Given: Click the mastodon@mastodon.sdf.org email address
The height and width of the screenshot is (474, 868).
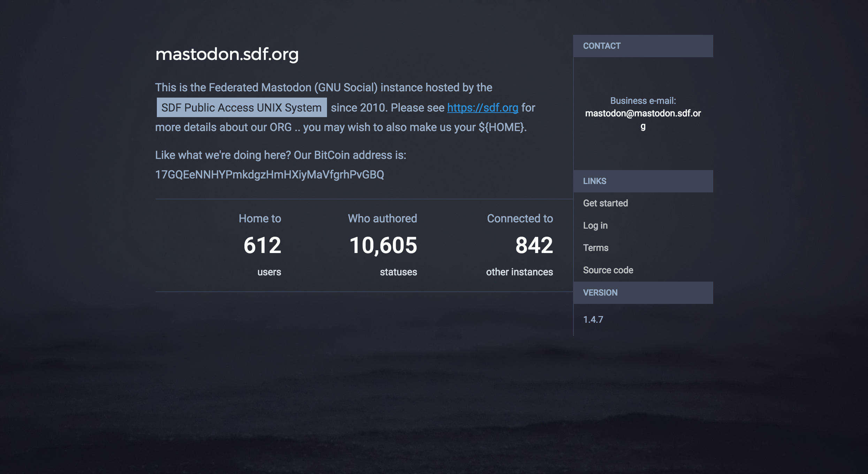Looking at the screenshot, I should tap(643, 120).
